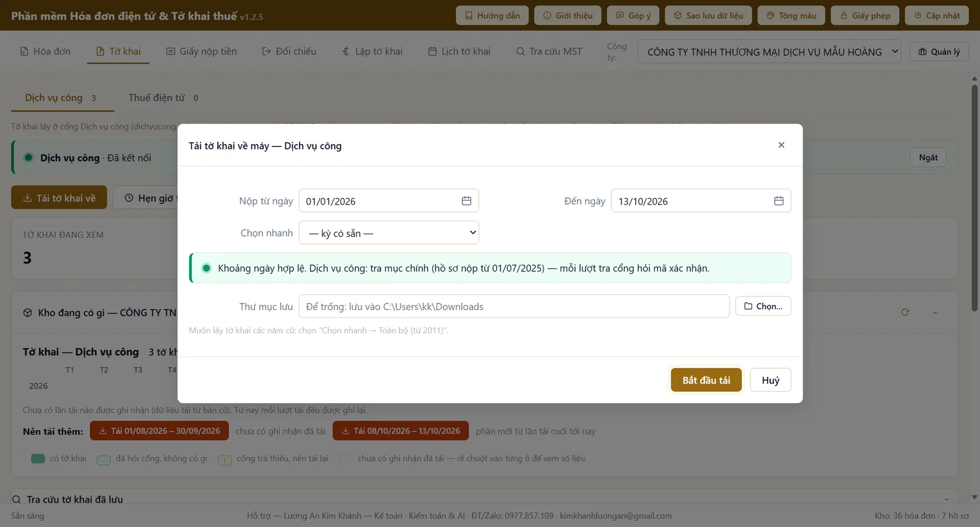Cancel with the Huỷ button

click(x=771, y=380)
